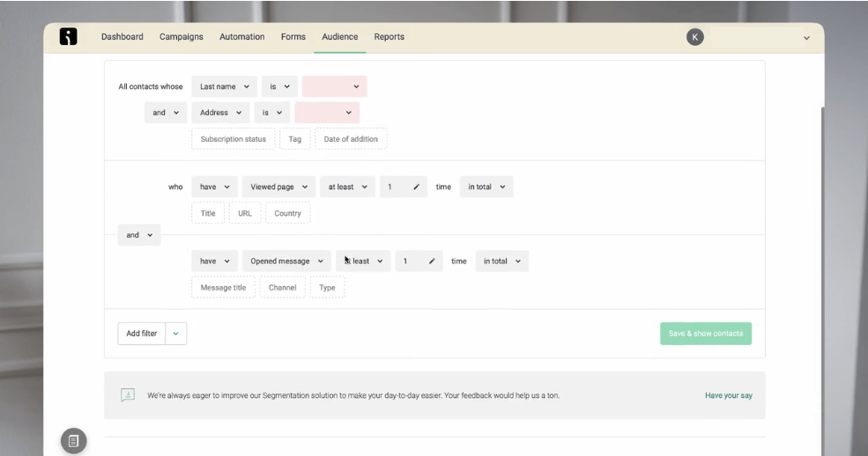Viewport: 868px width, 456px height.
Task: Open 'at least' dropdown in Viewed page row
Action: pyautogui.click(x=348, y=187)
